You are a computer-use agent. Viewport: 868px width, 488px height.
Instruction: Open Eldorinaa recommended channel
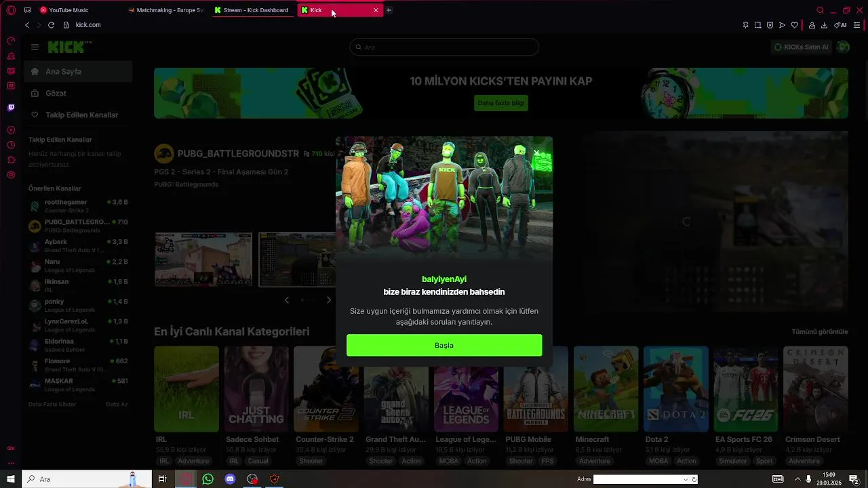point(78,344)
